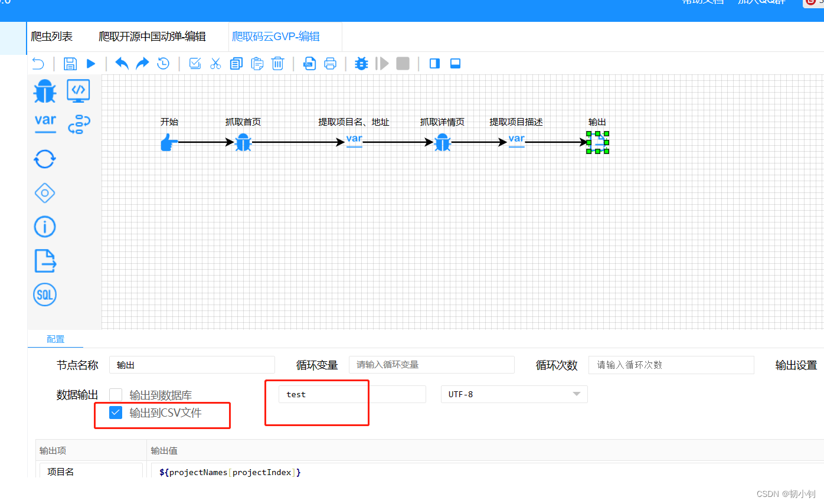Click the 节点名称 field containing 输出
The width and height of the screenshot is (824, 504).
pos(192,365)
